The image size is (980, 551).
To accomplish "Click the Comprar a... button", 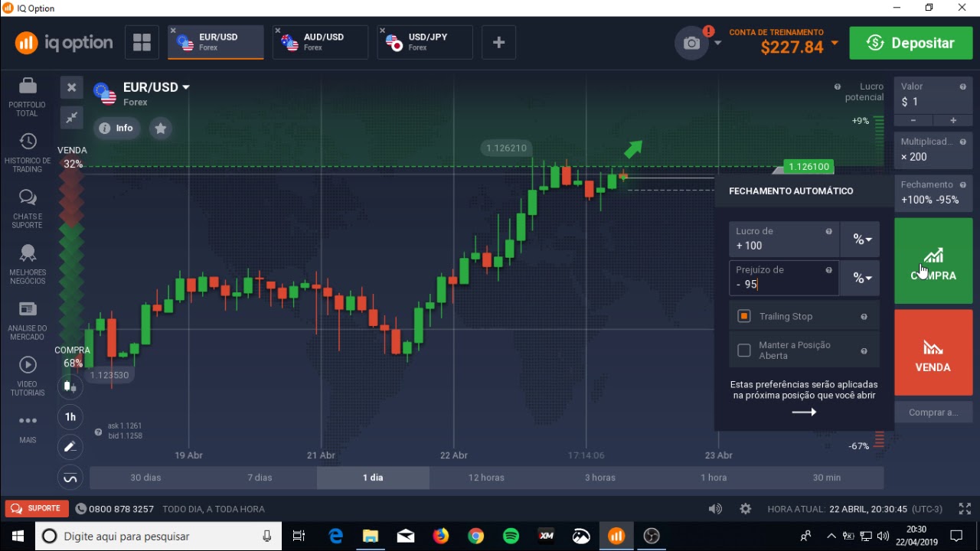I will click(933, 412).
